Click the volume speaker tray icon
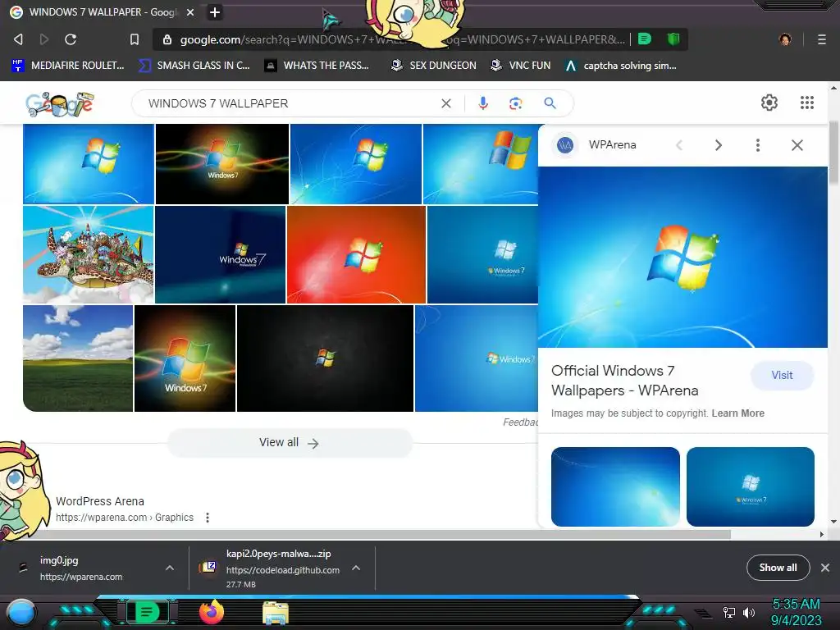 (749, 612)
